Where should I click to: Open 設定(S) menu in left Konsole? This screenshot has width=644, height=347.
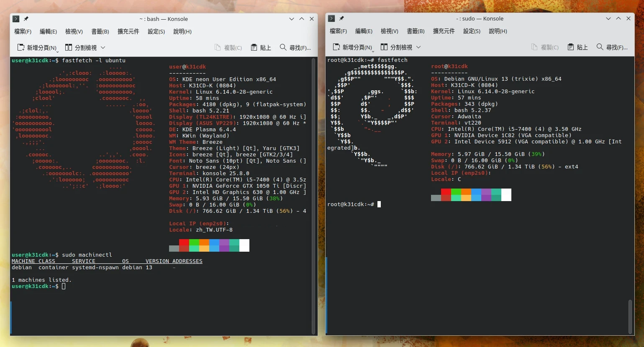[x=156, y=31]
